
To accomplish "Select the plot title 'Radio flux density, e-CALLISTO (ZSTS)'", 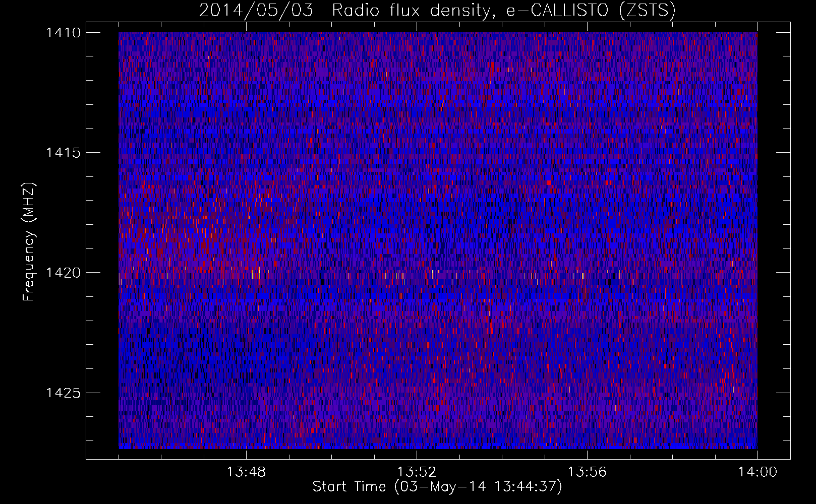I will pyautogui.click(x=504, y=11).
